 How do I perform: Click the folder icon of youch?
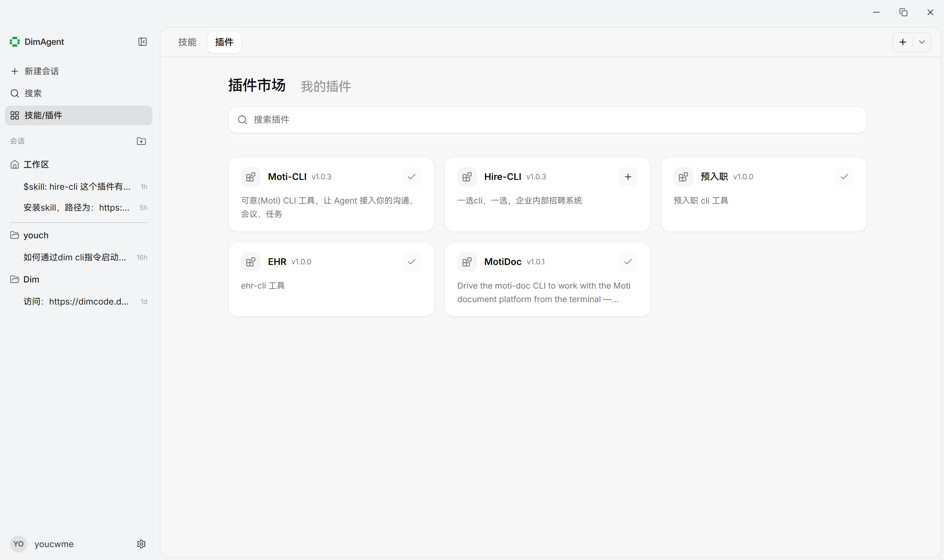[15, 235]
